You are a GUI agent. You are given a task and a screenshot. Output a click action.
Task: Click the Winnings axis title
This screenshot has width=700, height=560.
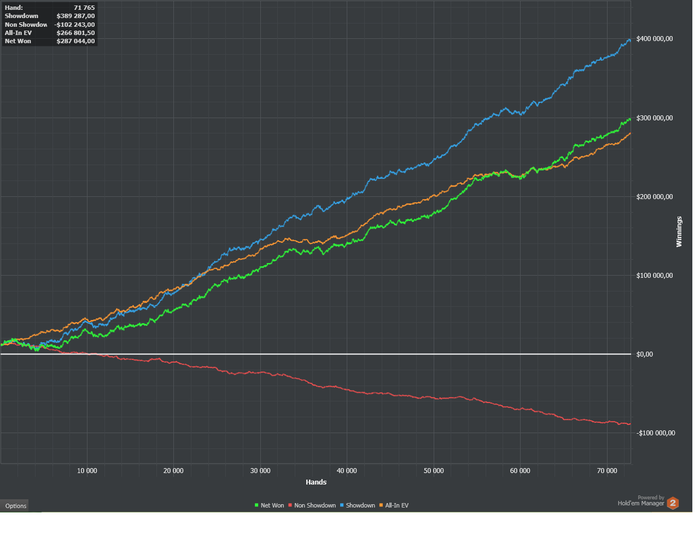point(679,232)
